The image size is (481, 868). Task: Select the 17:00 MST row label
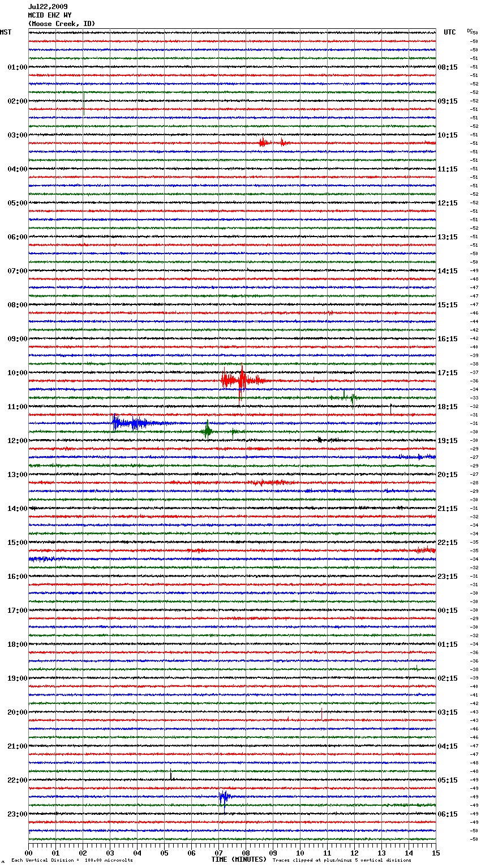click(18, 611)
